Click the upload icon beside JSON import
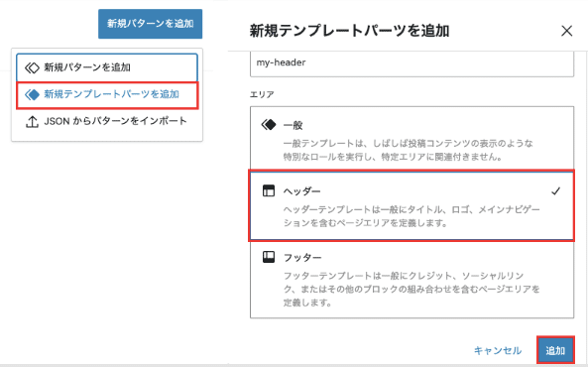This screenshot has width=588, height=367. [x=32, y=122]
